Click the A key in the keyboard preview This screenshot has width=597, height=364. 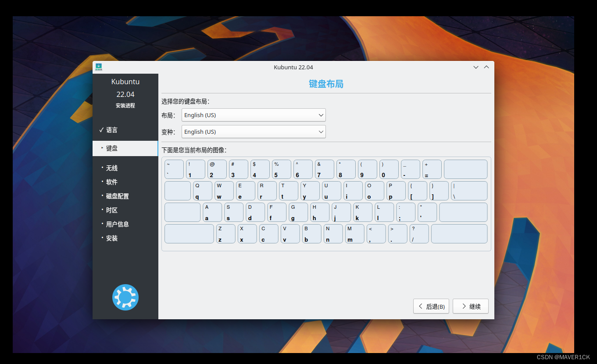212,212
